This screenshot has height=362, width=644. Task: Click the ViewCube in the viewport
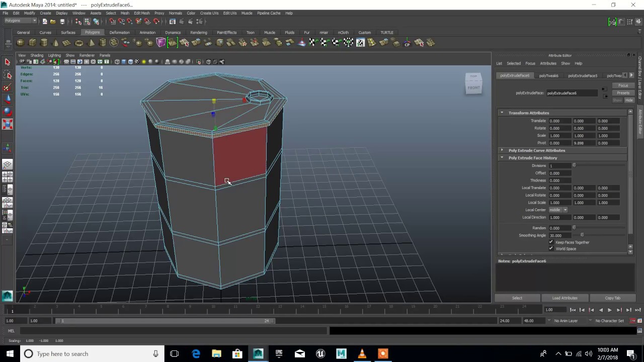[x=473, y=83]
